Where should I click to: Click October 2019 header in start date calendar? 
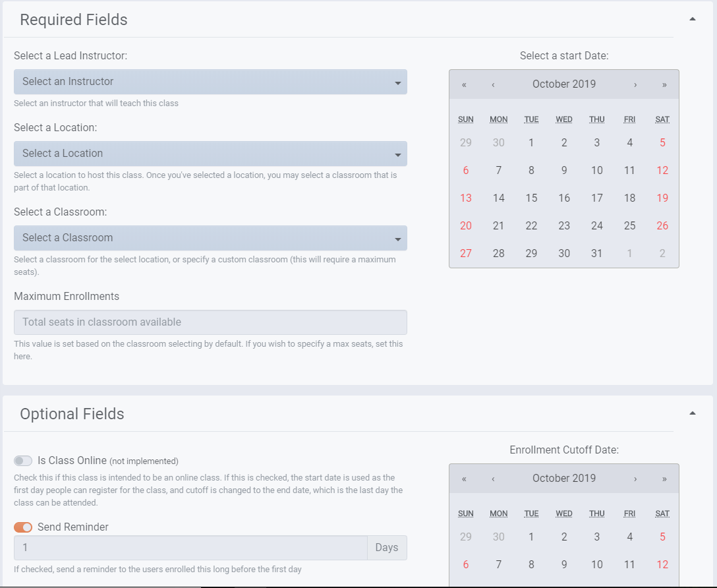click(x=564, y=84)
